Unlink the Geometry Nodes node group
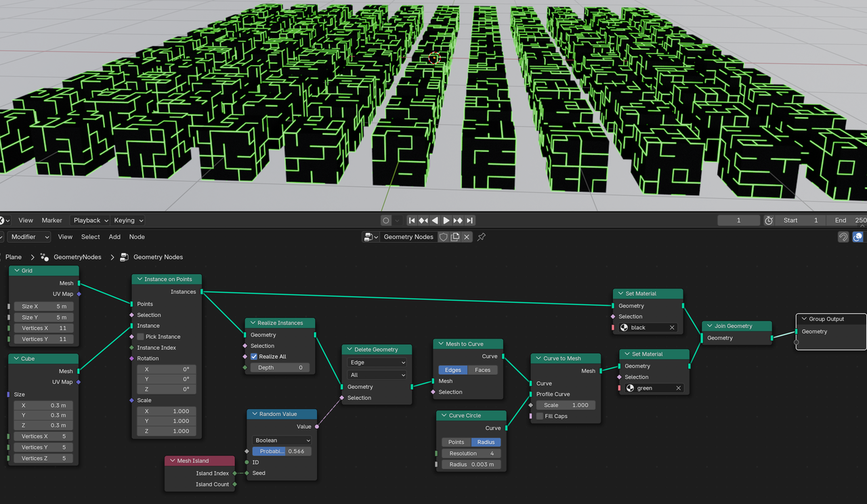Screen dimensions: 867x504 pos(467,237)
